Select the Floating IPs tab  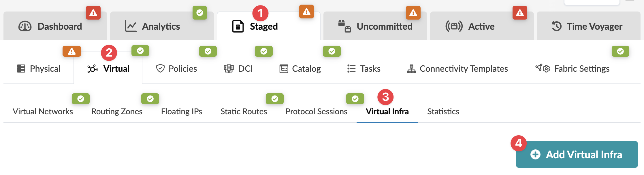click(181, 112)
